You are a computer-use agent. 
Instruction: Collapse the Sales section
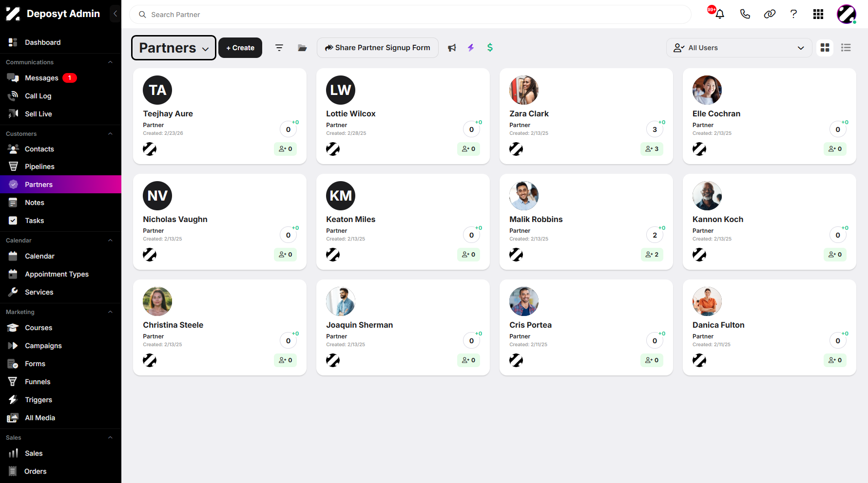coord(110,438)
